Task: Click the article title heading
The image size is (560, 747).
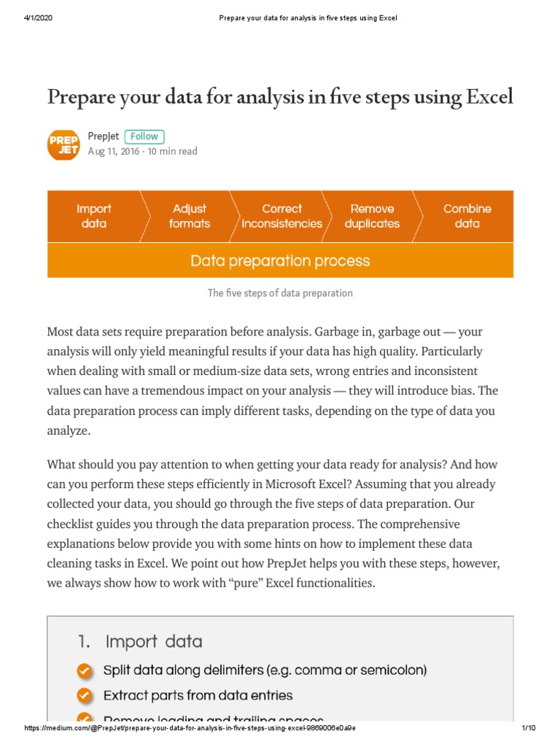Action: [280, 96]
